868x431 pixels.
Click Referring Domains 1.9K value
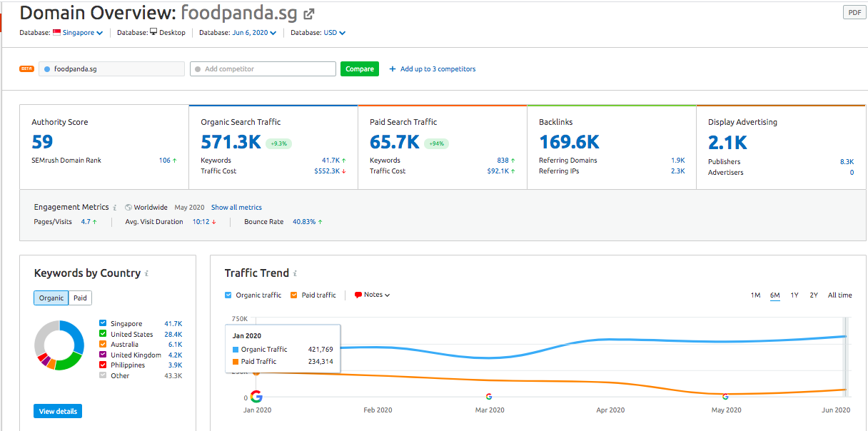[678, 161]
